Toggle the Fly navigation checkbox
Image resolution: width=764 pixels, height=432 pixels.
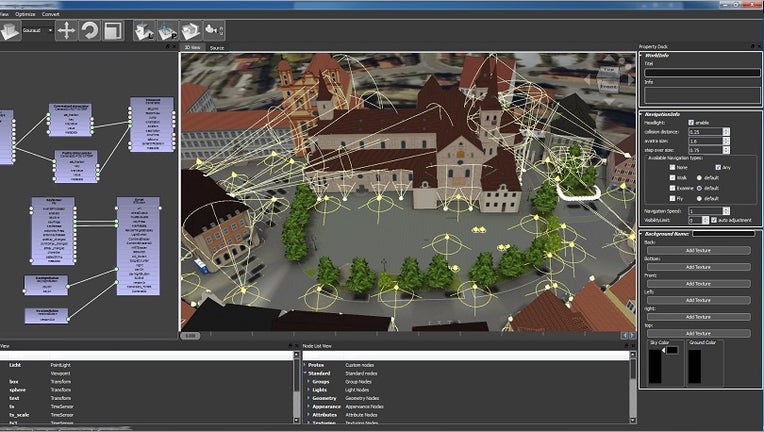(672, 199)
